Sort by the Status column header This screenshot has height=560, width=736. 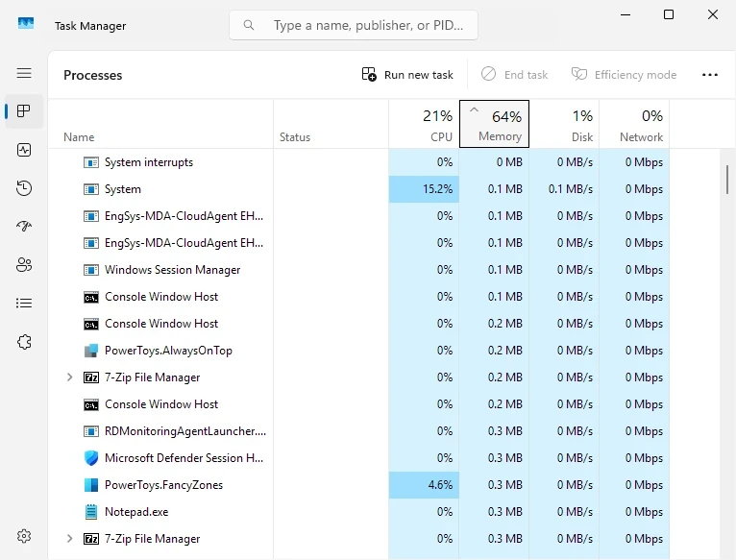pyautogui.click(x=331, y=125)
